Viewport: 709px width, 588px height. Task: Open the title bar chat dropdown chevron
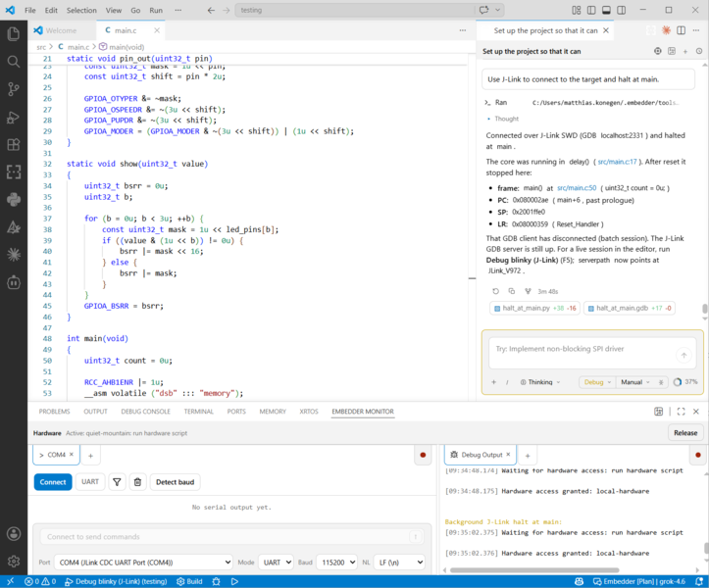coord(498,10)
